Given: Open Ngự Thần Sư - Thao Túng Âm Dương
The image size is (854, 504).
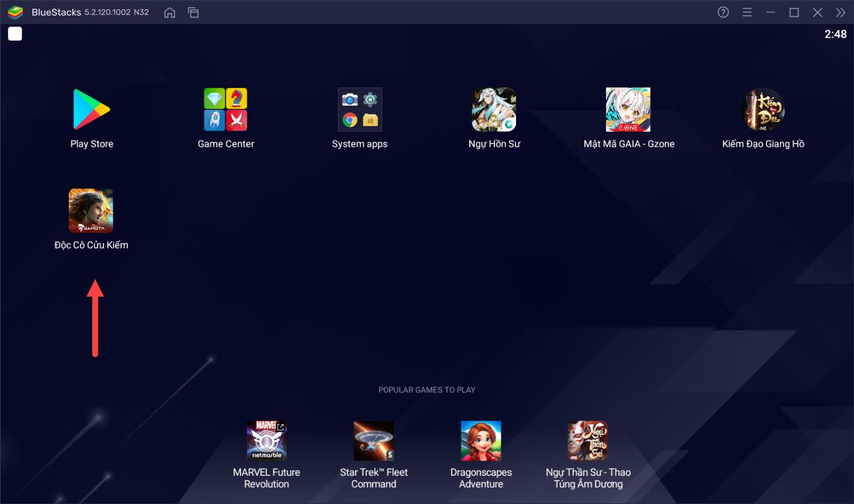Looking at the screenshot, I should pos(588,441).
